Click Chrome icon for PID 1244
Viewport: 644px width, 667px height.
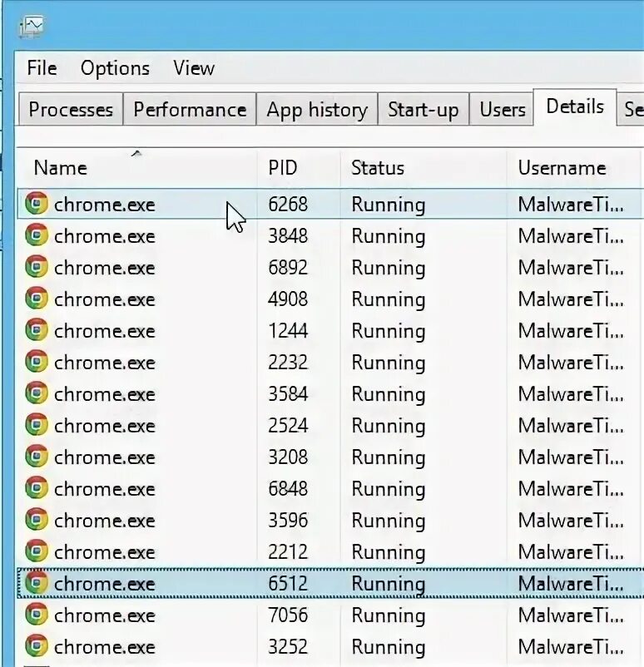(x=37, y=330)
